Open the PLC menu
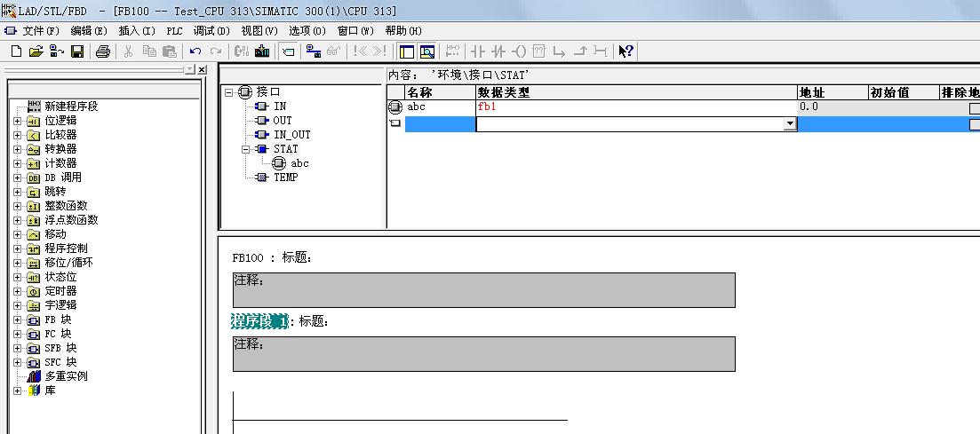 [174, 30]
